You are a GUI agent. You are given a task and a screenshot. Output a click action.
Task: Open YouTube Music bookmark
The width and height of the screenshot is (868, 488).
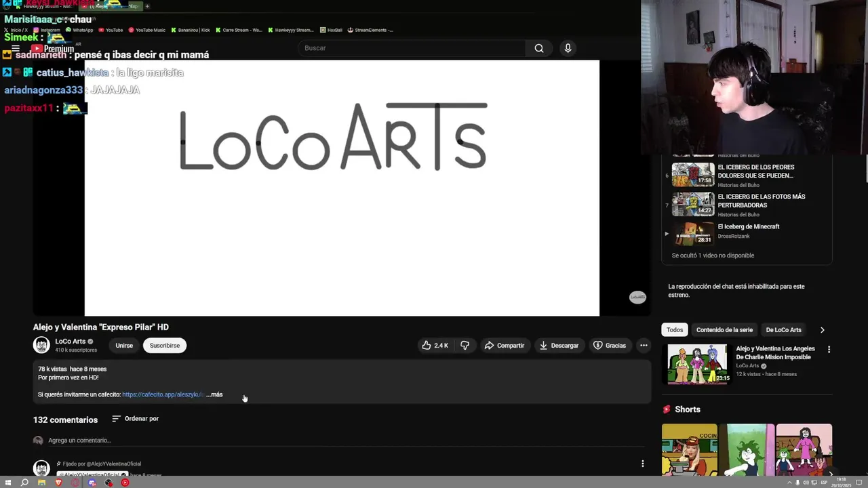[x=146, y=30]
